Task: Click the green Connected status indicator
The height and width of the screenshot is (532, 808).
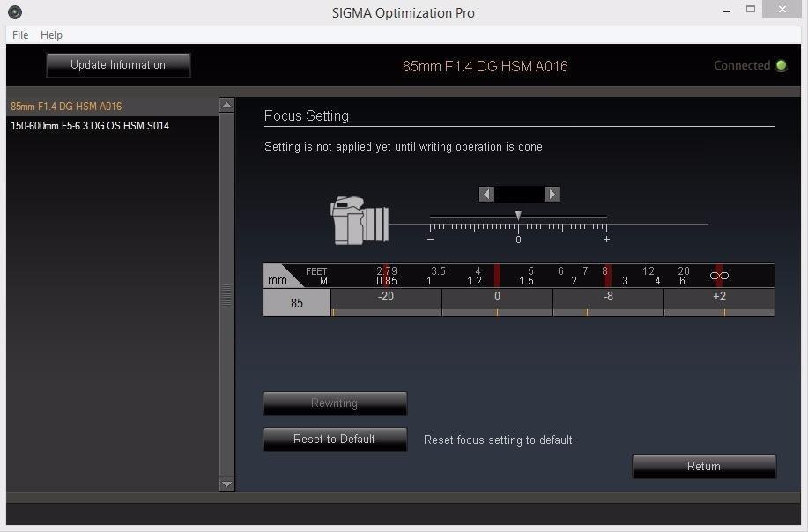Action: pyautogui.click(x=782, y=65)
